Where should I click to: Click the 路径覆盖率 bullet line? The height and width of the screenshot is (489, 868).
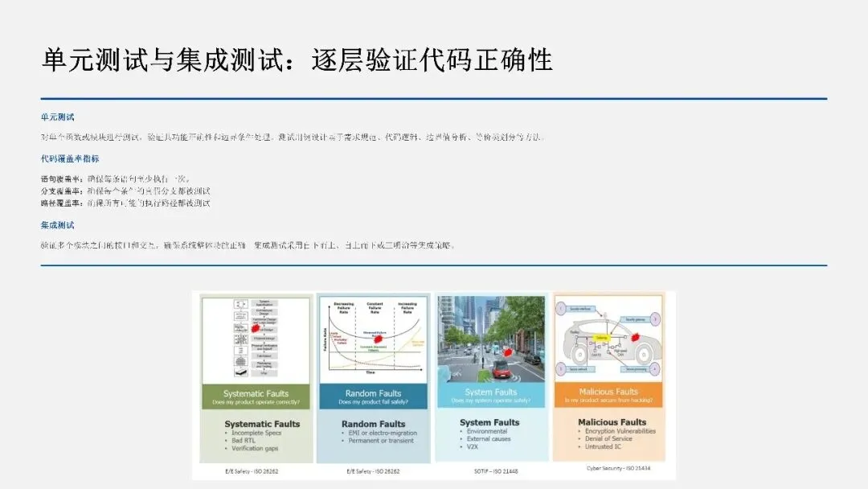(125, 203)
